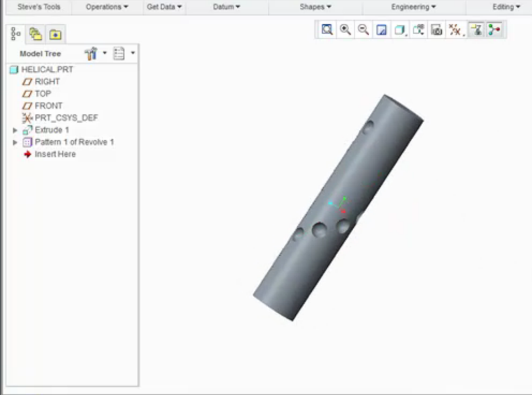This screenshot has height=395, width=532.
Task: Activate the Zoom In tool
Action: point(345,30)
